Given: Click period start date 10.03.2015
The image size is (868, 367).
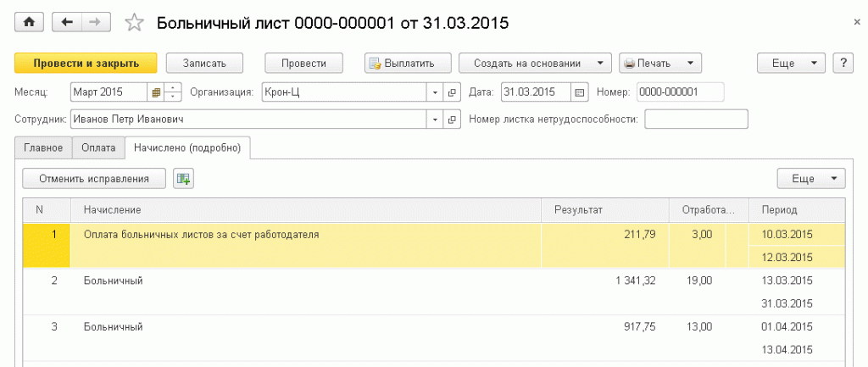Looking at the screenshot, I should [x=787, y=235].
